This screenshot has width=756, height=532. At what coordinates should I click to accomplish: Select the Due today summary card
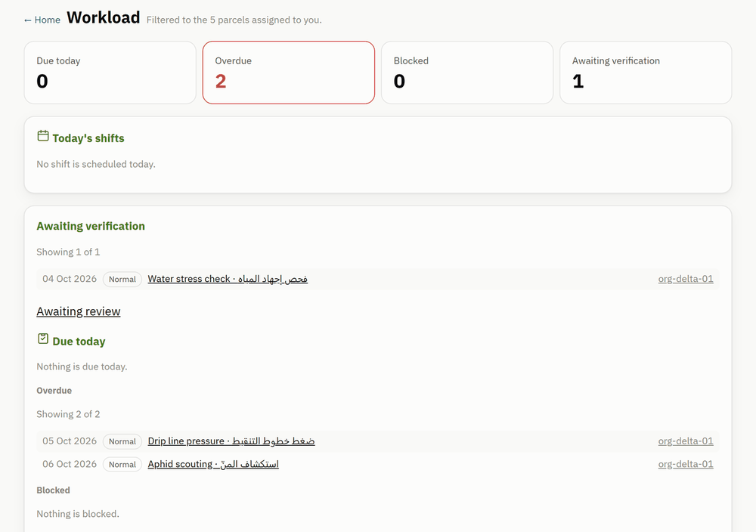tap(110, 73)
